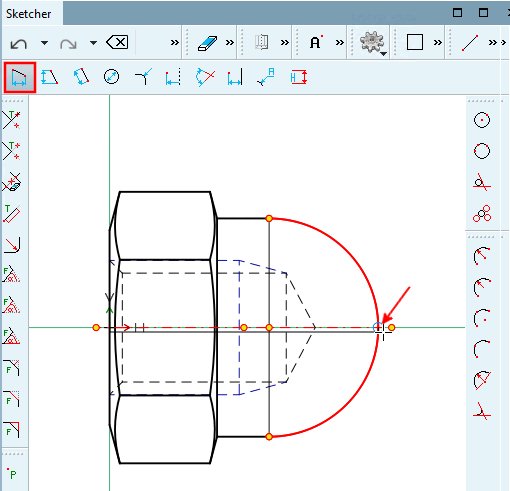
Task: Select the red H height dimension tool
Action: coord(298,77)
